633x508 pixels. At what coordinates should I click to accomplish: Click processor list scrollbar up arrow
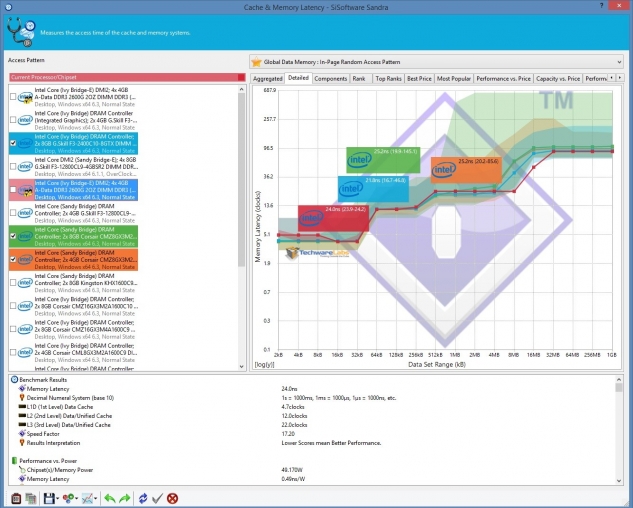(241, 89)
